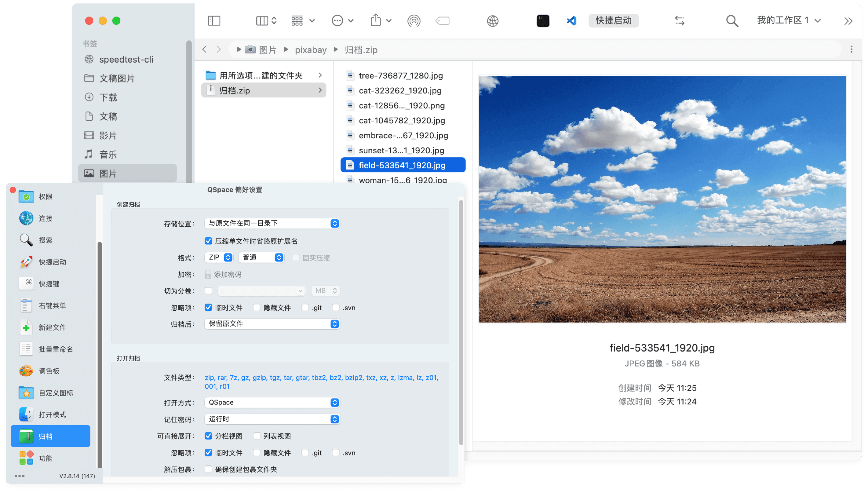The image size is (868, 493).
Task: Switch to 右键菜单 preferences section
Action: (52, 305)
